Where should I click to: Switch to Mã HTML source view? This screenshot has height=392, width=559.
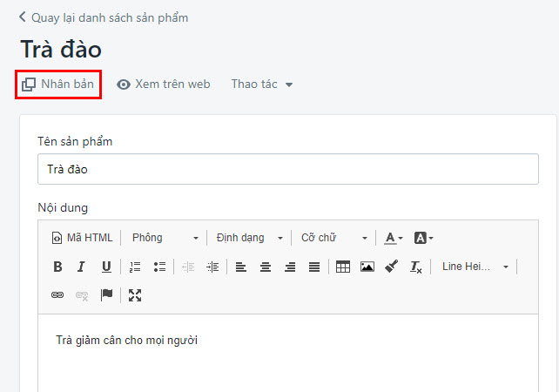[x=83, y=238]
